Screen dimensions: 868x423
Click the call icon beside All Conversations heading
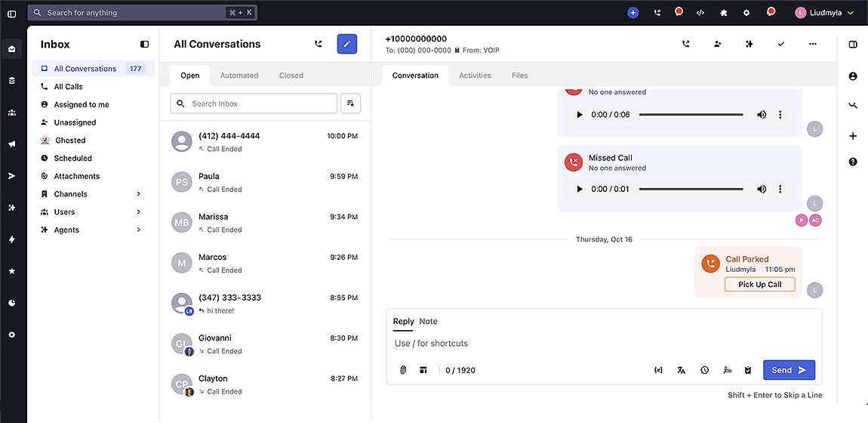pyautogui.click(x=319, y=44)
